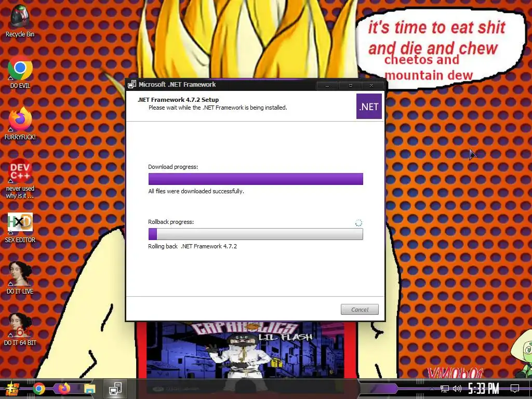Click the setup icon in the title bar
The height and width of the screenshot is (399, 532).
132,85
